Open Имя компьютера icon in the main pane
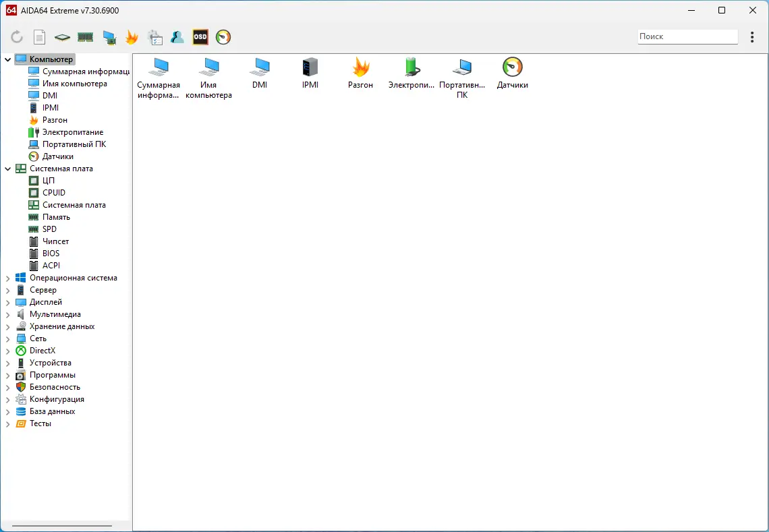Viewport: 769px width, 532px height. coord(209,78)
